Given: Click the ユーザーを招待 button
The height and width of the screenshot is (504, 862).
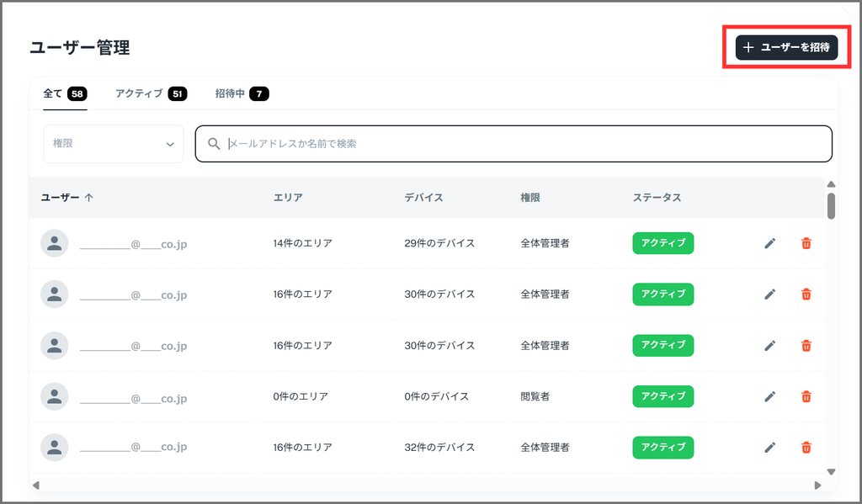Looking at the screenshot, I should (x=786, y=48).
